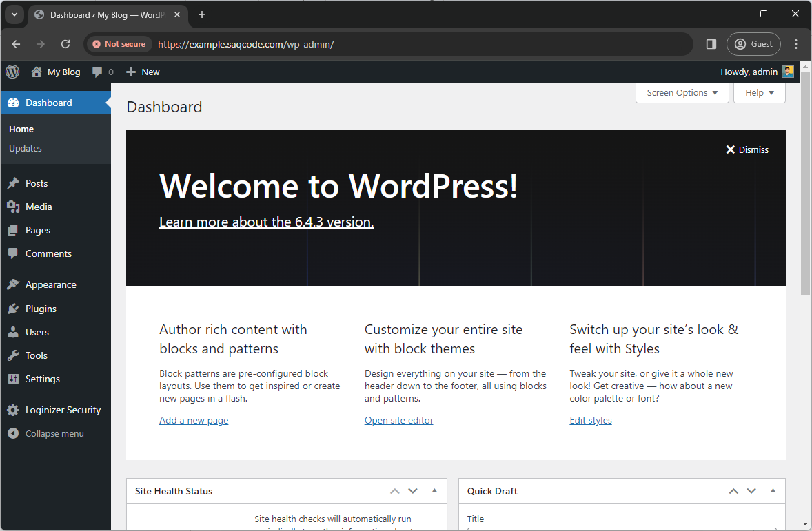
Task: Open the WordPress logo menu
Action: pyautogui.click(x=12, y=72)
